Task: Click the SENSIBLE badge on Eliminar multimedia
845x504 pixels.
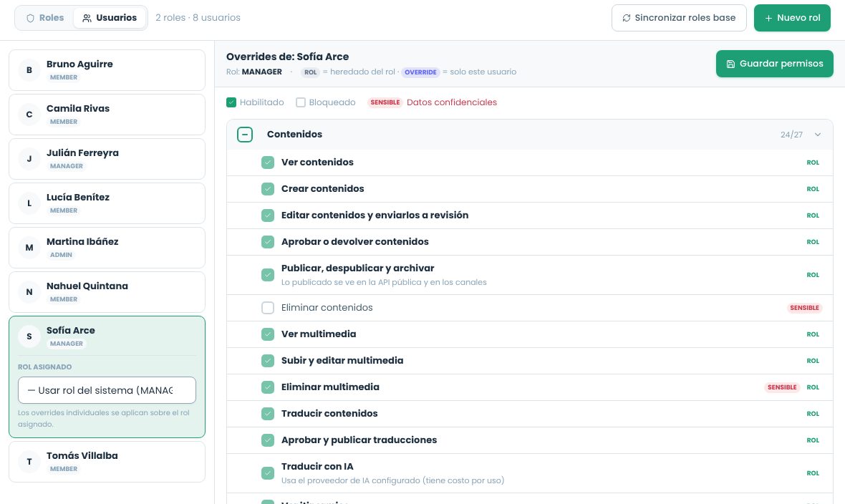Action: click(x=782, y=387)
